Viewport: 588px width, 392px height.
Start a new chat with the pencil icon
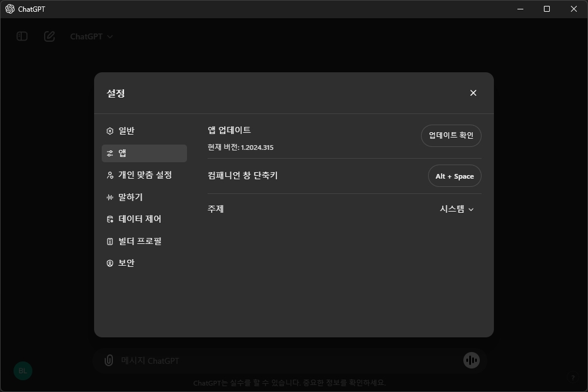[49, 36]
